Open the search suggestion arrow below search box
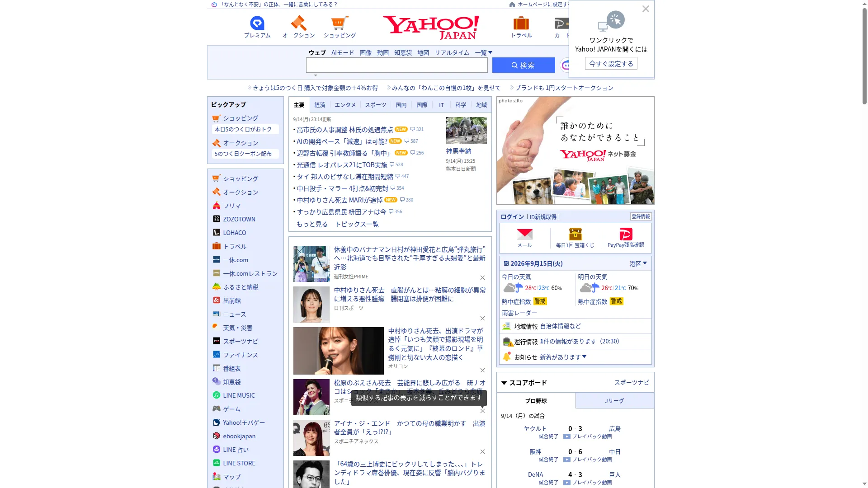Screen dimensions: 868x488 tap(316, 75)
